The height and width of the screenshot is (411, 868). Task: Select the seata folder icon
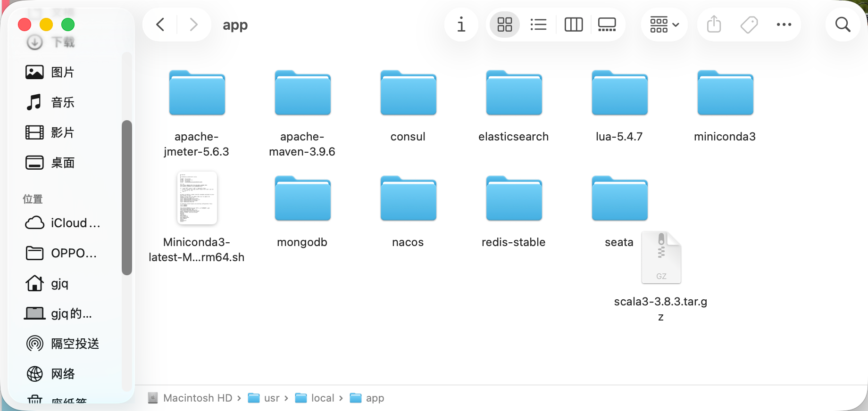(x=620, y=199)
